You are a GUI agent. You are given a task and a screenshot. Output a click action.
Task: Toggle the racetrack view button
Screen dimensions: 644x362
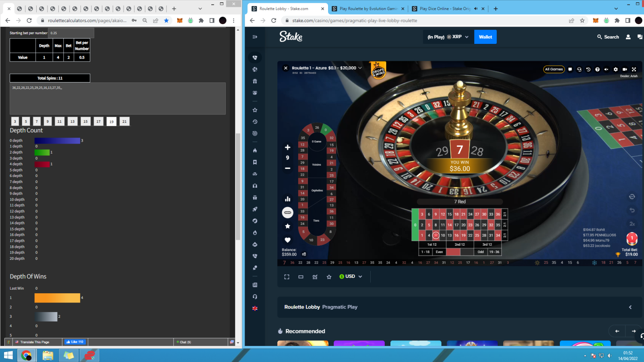[287, 212]
